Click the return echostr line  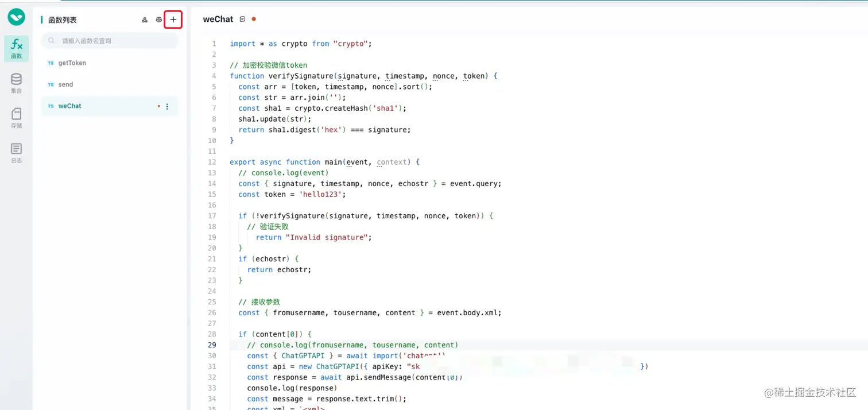point(279,269)
